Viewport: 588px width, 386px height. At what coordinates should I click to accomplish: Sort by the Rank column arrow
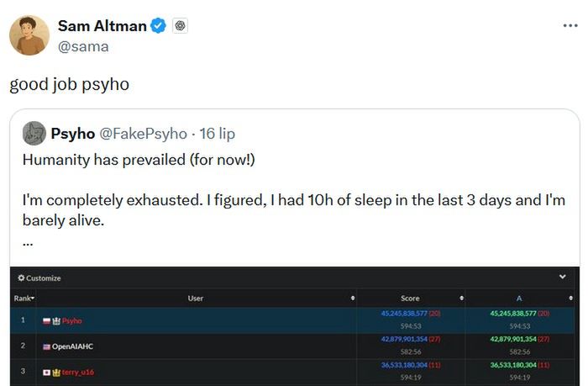coord(32,299)
